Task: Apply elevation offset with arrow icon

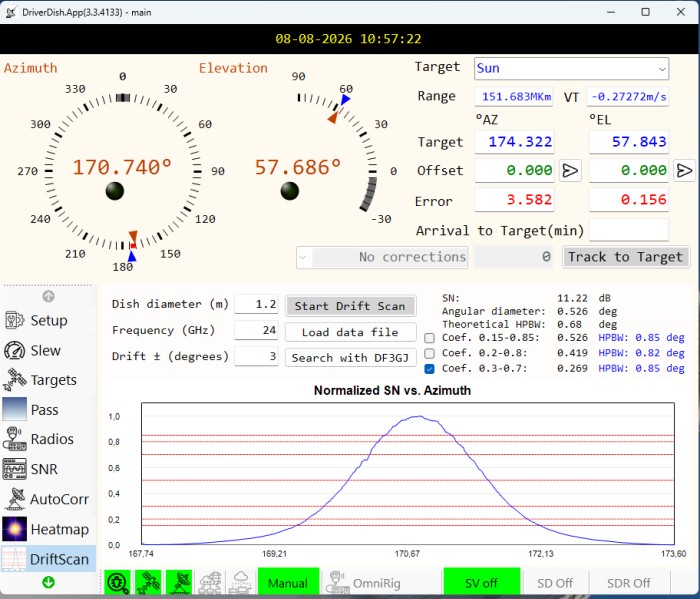Action: [x=684, y=171]
